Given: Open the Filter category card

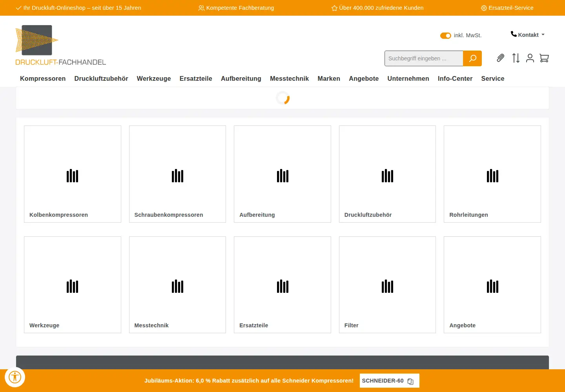Looking at the screenshot, I should [x=387, y=285].
